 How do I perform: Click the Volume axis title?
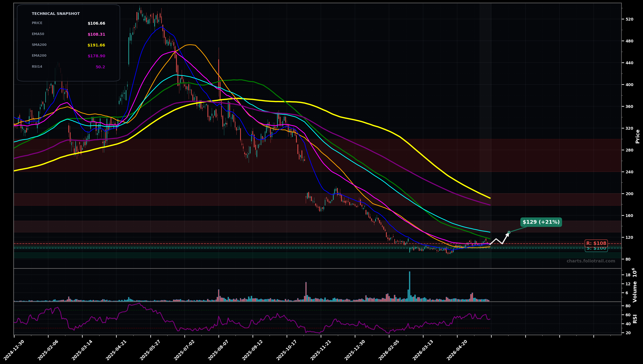click(635, 285)
